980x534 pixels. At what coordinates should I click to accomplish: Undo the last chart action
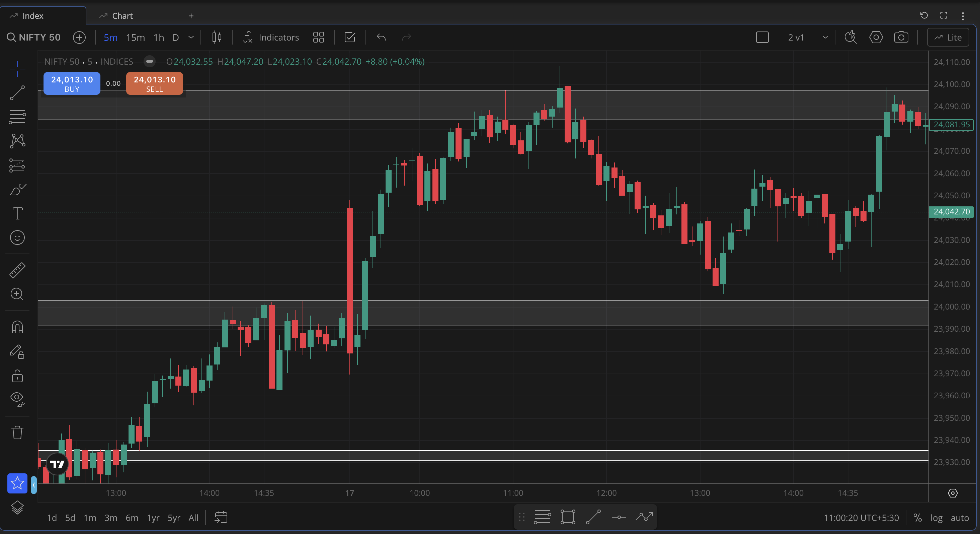point(381,37)
